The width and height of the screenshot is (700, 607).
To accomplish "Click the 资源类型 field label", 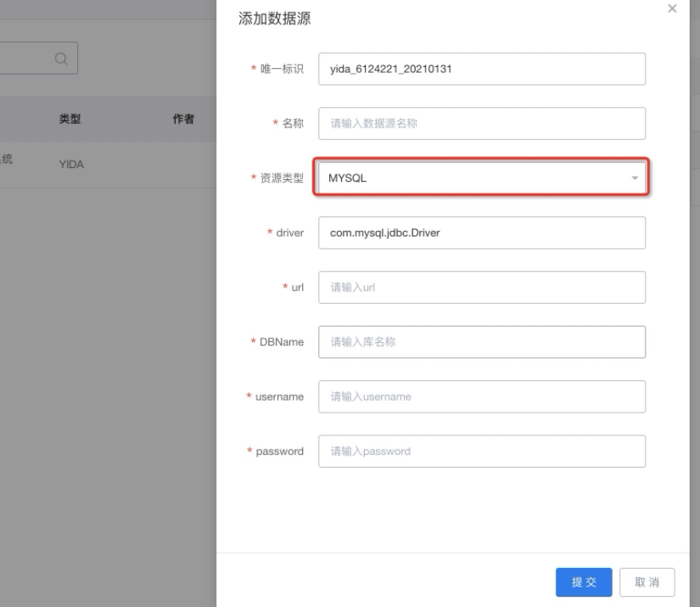I will [x=282, y=178].
